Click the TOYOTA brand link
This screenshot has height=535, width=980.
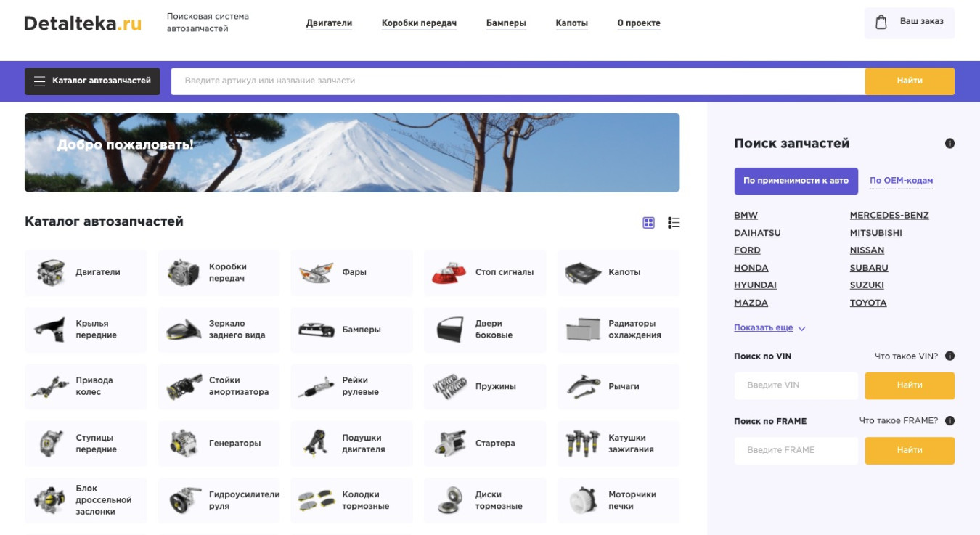[x=868, y=303]
